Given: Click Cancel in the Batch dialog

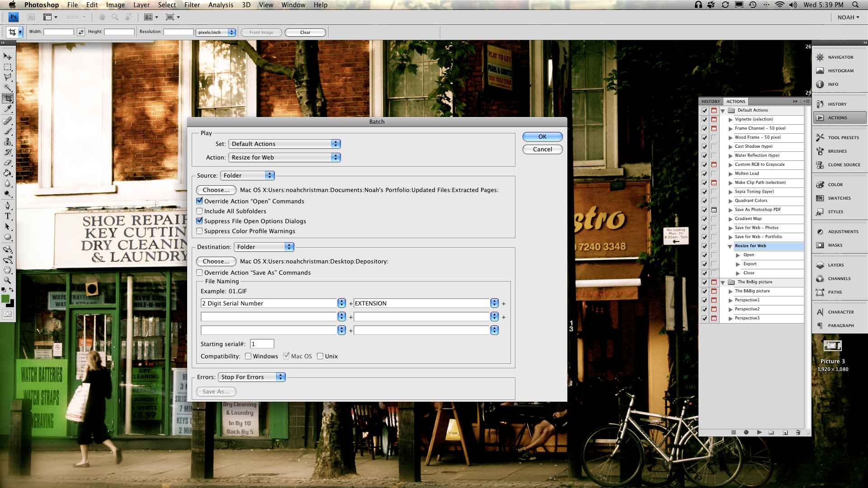Looking at the screenshot, I should pos(542,149).
